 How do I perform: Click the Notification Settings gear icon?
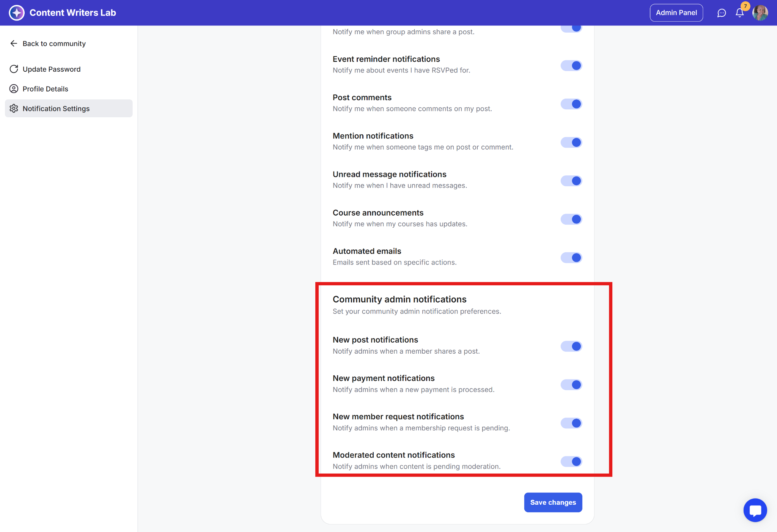click(x=14, y=109)
